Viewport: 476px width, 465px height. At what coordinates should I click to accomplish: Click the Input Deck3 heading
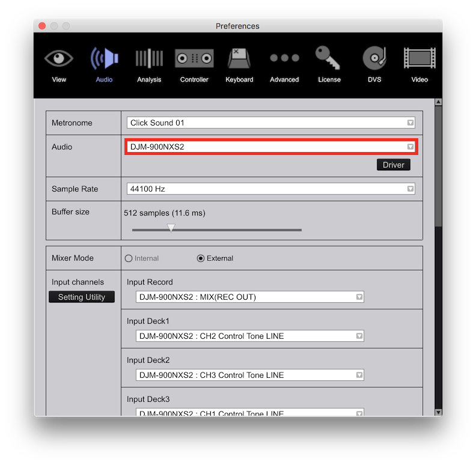coord(148,399)
